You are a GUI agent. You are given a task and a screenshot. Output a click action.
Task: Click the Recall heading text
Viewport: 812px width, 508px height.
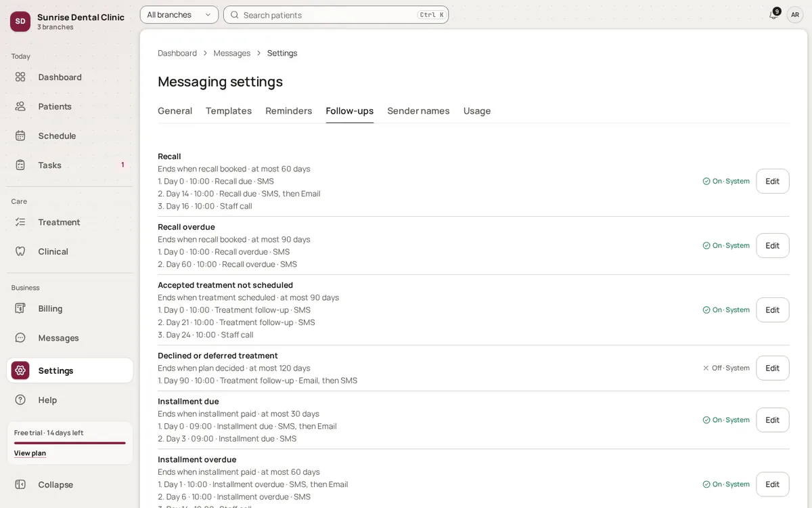[169, 156]
